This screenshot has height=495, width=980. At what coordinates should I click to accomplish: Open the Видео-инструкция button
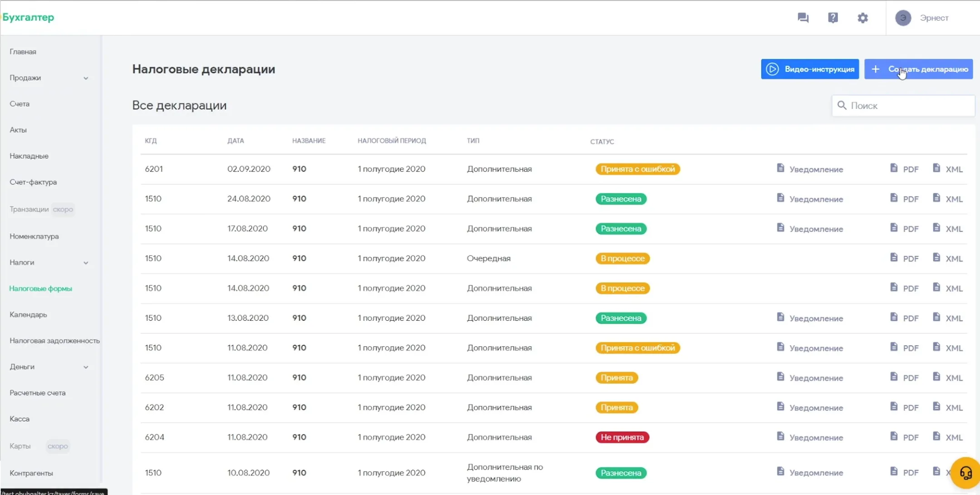[810, 69]
